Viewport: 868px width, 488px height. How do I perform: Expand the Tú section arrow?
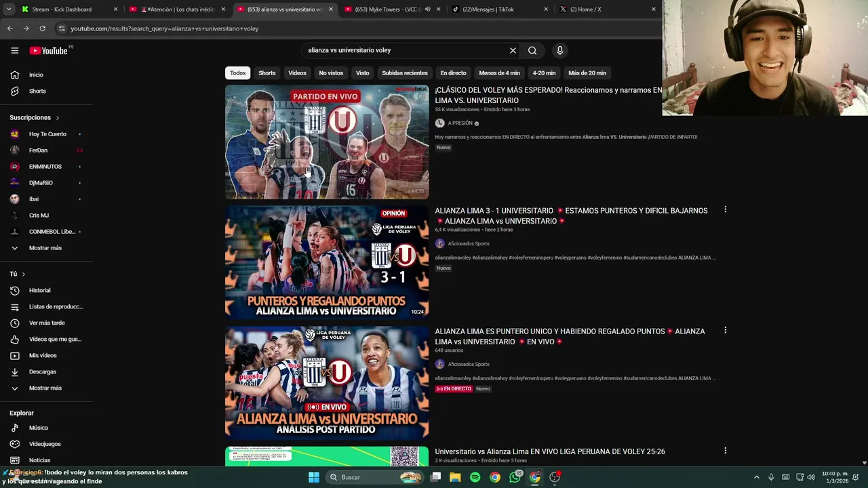tap(23, 274)
